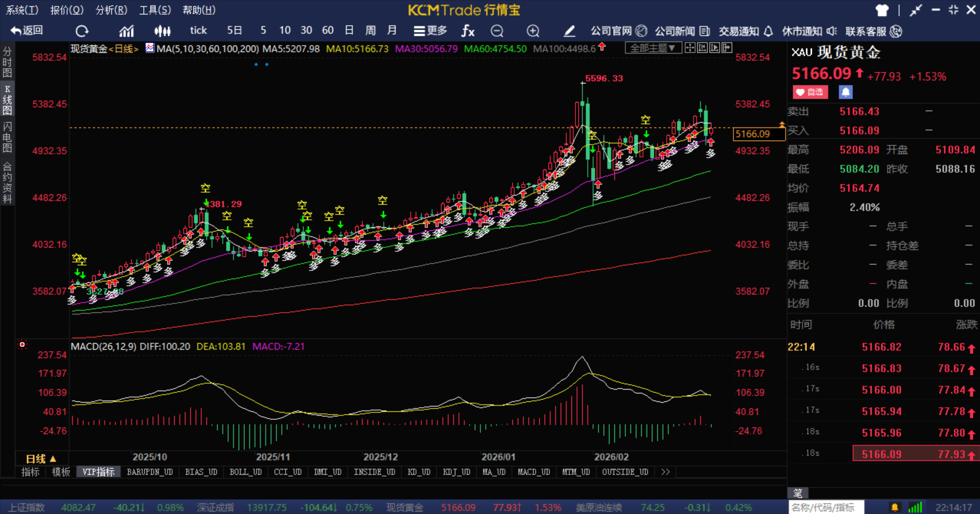Click the MA indicator color icon

(150, 48)
